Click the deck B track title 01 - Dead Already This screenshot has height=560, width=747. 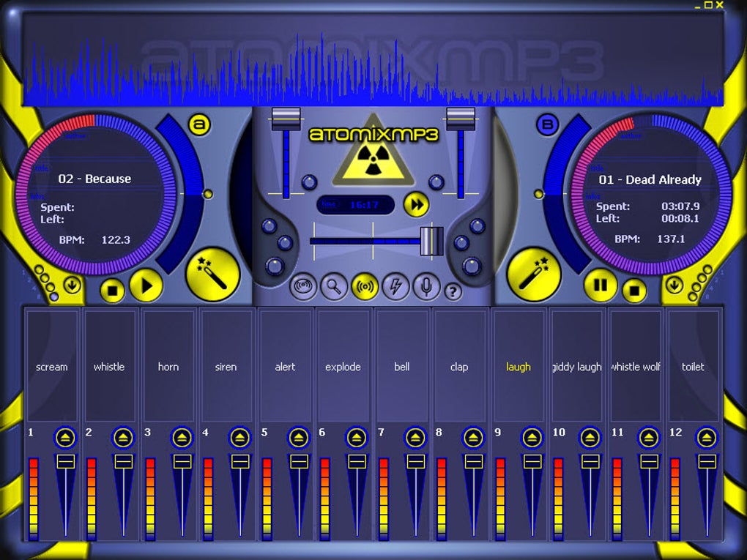650,179
